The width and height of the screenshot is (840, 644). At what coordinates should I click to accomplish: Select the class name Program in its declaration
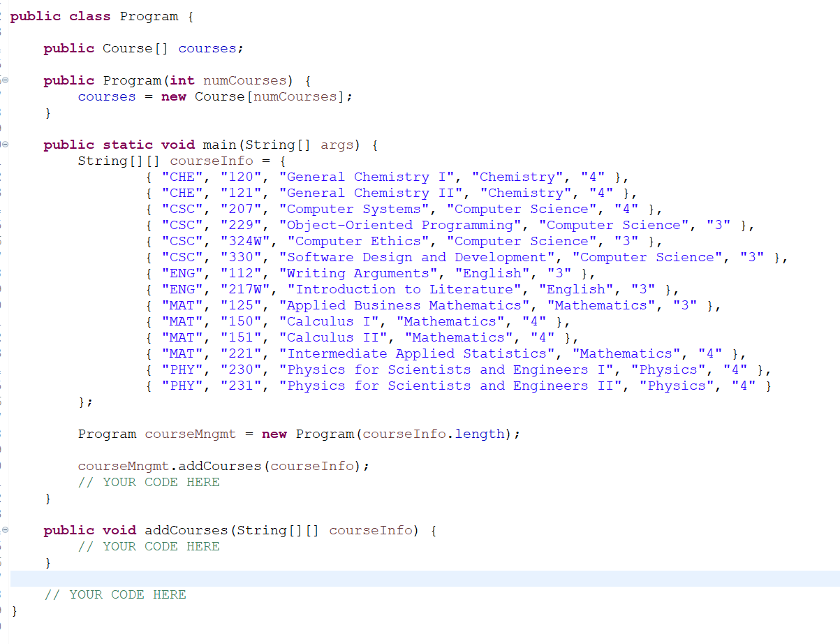click(x=148, y=15)
